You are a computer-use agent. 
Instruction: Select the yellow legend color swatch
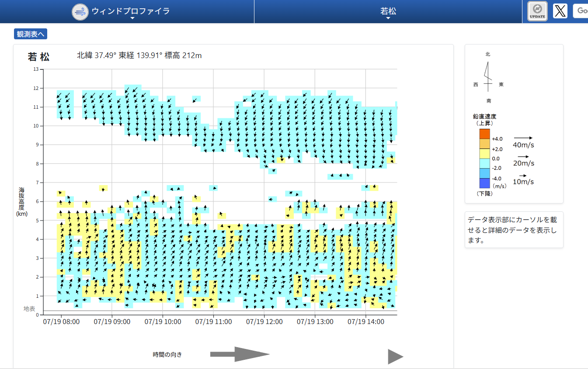[x=484, y=154]
